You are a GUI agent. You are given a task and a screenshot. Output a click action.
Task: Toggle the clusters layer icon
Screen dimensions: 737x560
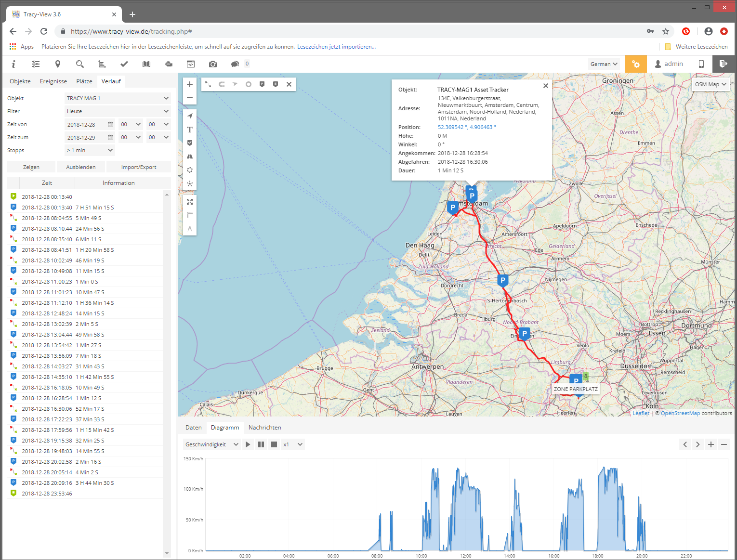(x=190, y=183)
